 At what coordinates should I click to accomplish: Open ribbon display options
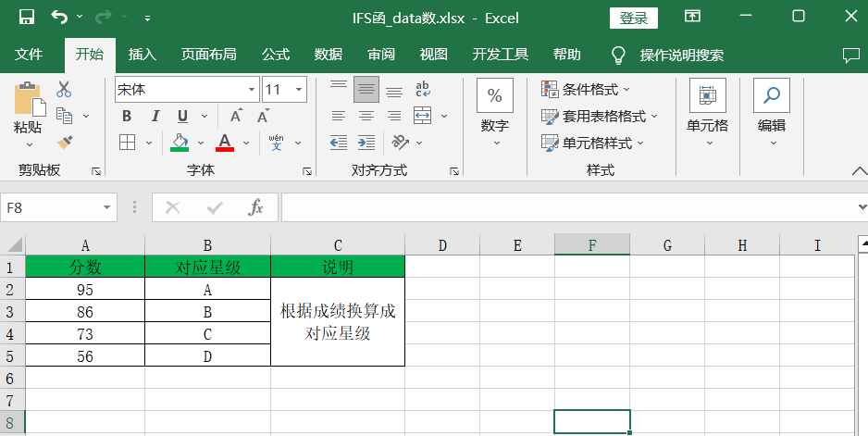click(x=692, y=16)
